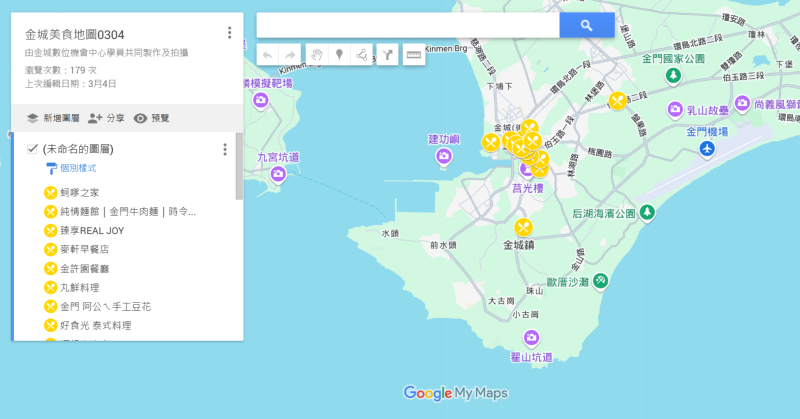Click the 乳山故壘 camera marker

tap(675, 109)
